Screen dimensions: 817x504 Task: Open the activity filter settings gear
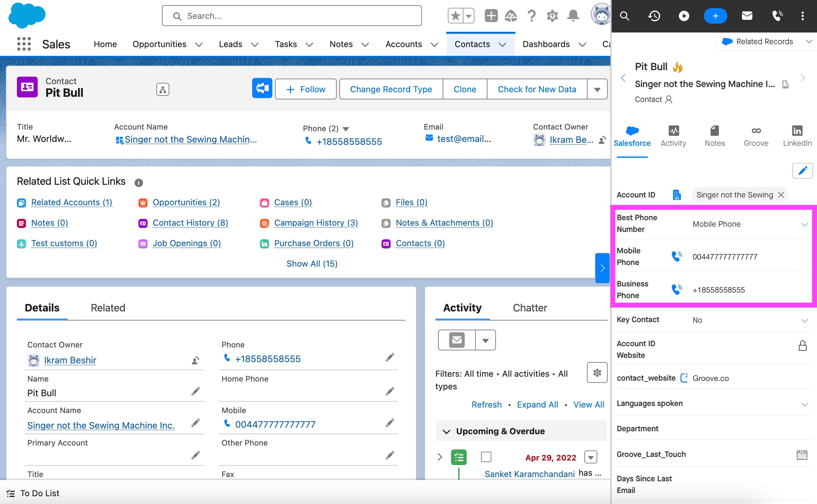pos(597,372)
